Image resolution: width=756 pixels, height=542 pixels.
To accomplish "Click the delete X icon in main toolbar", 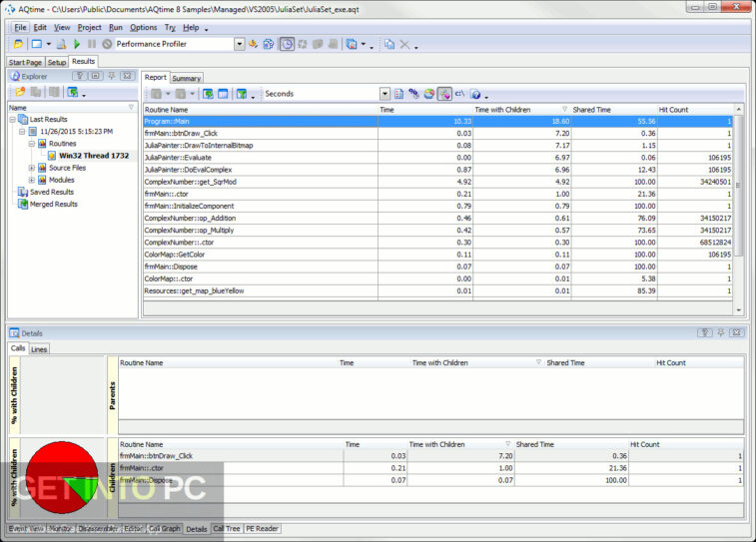I will (404, 44).
